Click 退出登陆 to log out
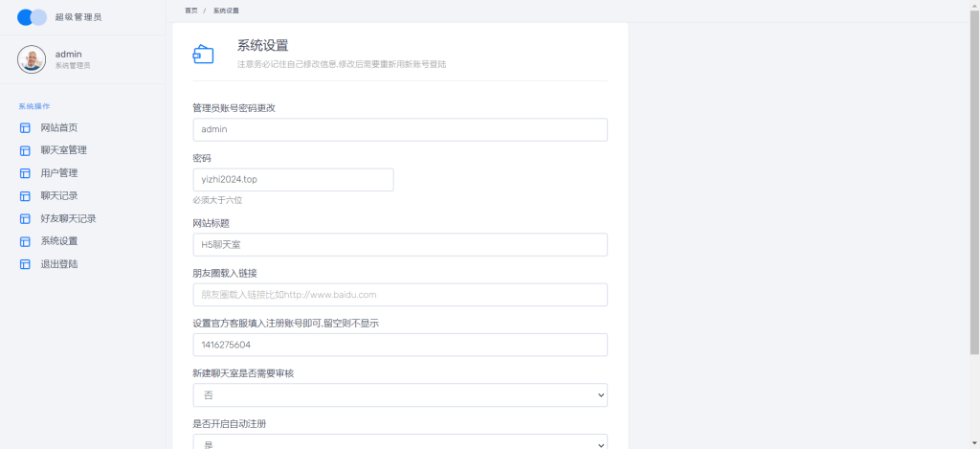This screenshot has width=980, height=449. [x=58, y=264]
